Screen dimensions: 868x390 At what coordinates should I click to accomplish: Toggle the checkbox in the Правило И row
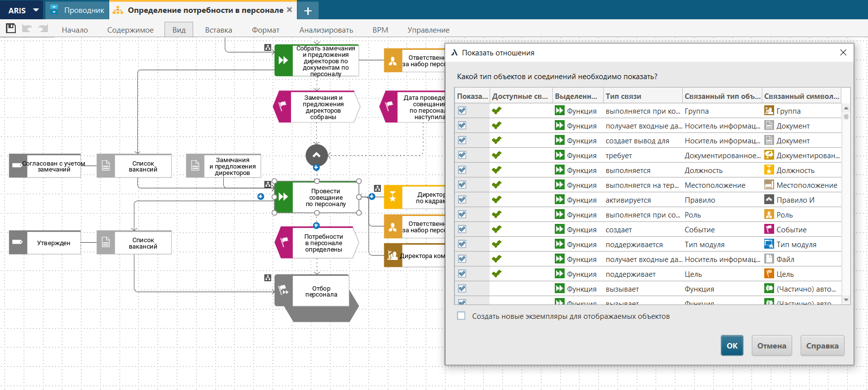pos(462,200)
